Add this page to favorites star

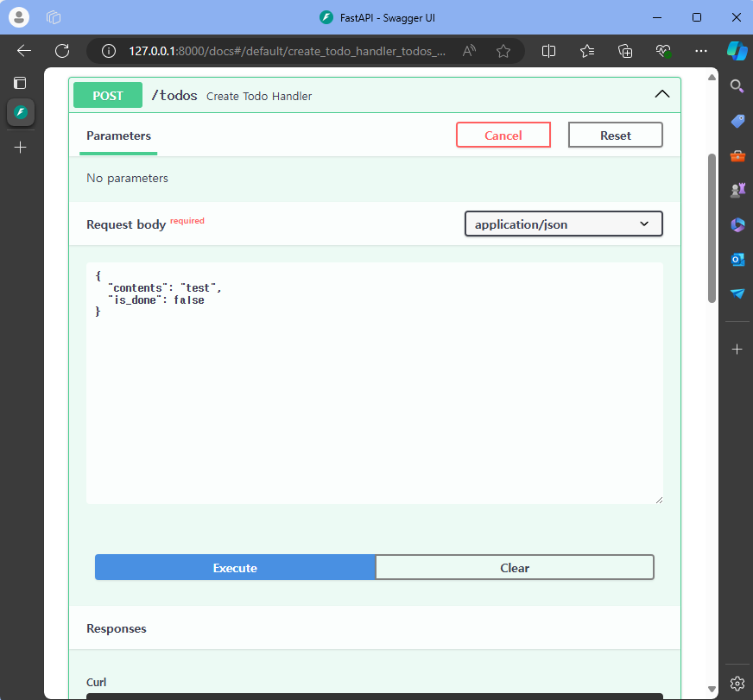(503, 51)
